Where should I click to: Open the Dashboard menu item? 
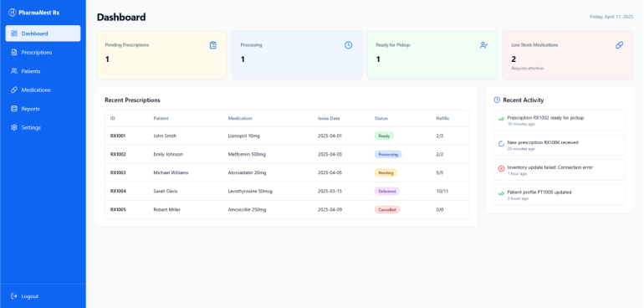tap(43, 33)
